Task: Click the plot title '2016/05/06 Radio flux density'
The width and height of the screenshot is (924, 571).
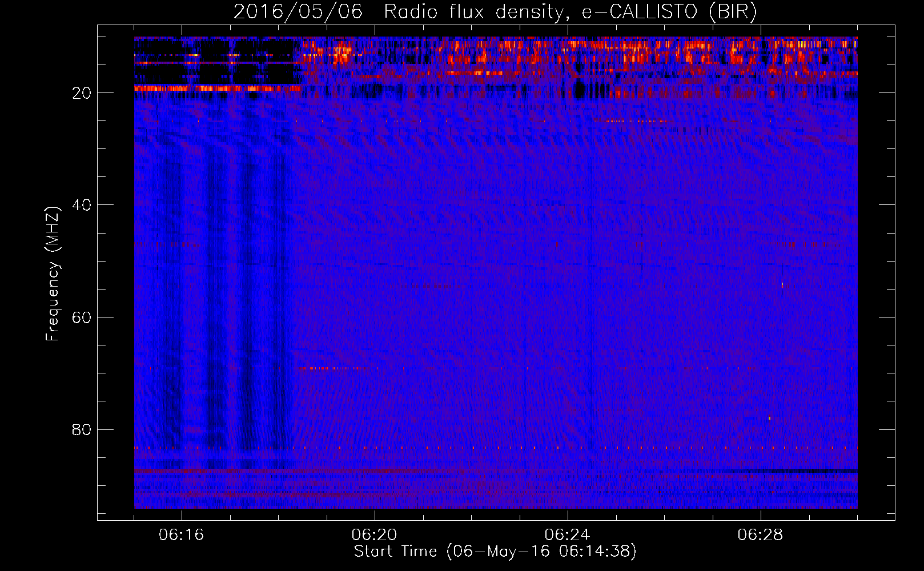Action: click(398, 12)
